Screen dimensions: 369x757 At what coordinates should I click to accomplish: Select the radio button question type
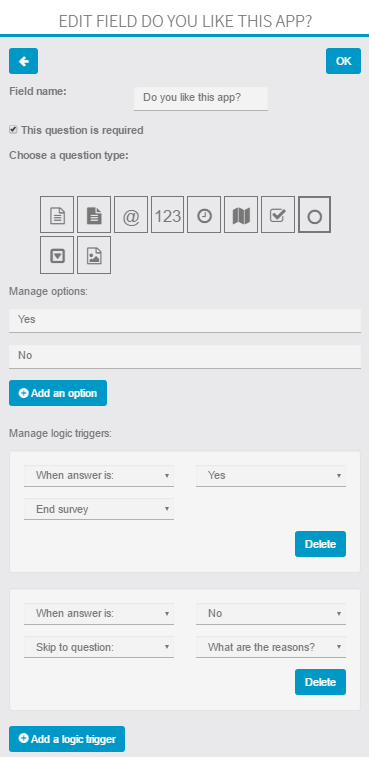coord(314,214)
